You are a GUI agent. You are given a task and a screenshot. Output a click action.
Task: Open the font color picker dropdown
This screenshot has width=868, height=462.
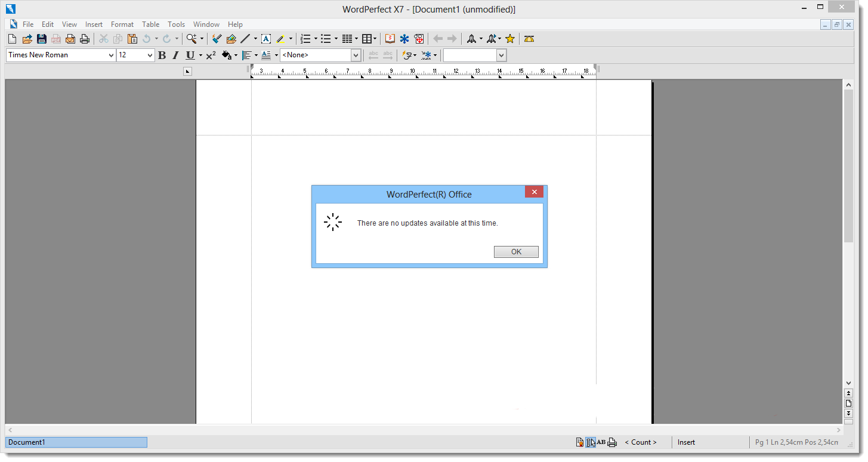[277, 56]
